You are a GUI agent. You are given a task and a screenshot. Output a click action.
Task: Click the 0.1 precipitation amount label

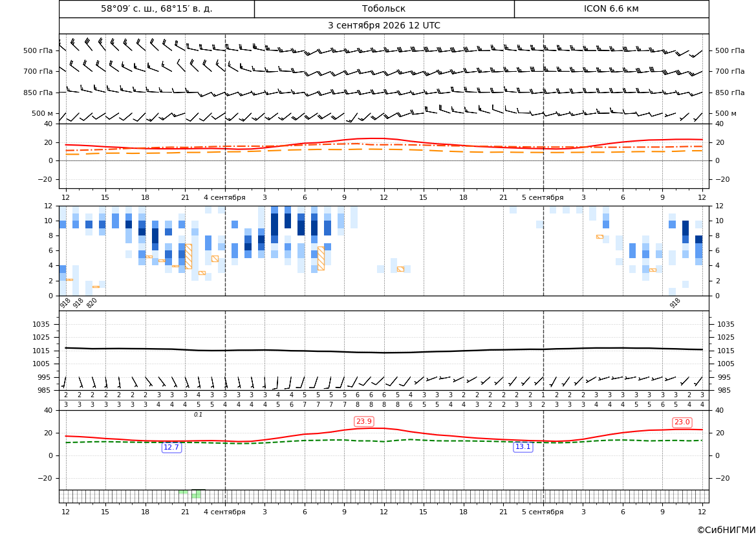pos(198,415)
